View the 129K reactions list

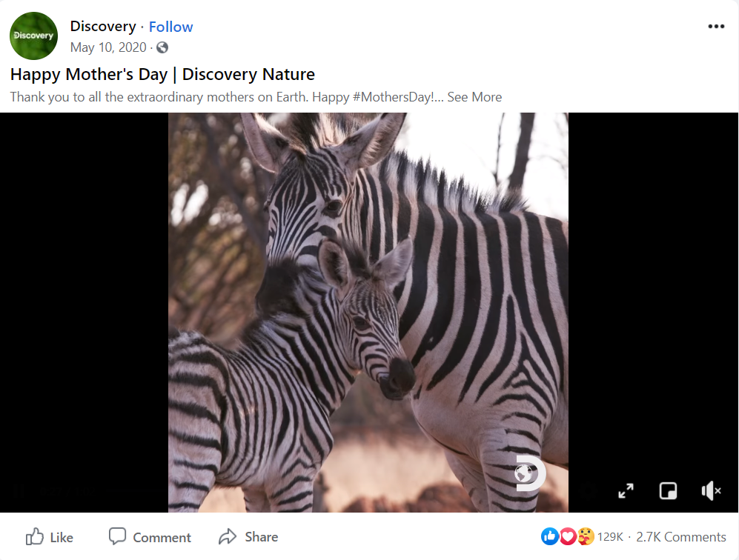610,537
